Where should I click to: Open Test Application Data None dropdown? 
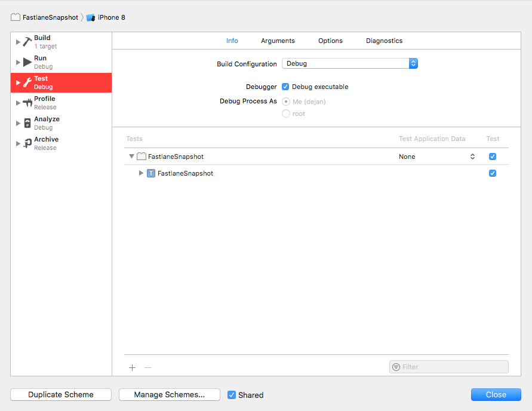tap(437, 157)
